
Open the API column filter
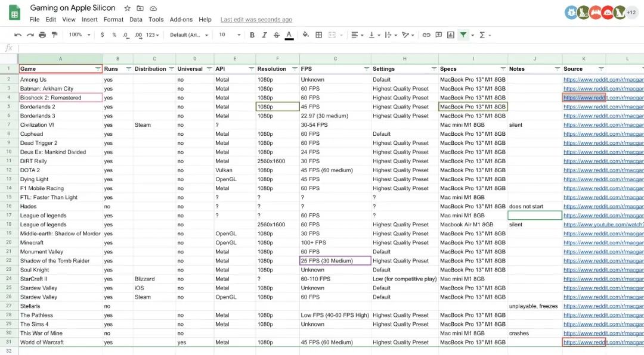(x=251, y=69)
